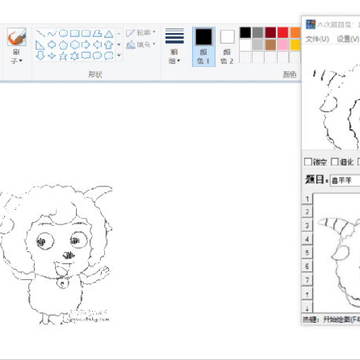Select numbered button 1 in helper window

click(x=307, y=199)
